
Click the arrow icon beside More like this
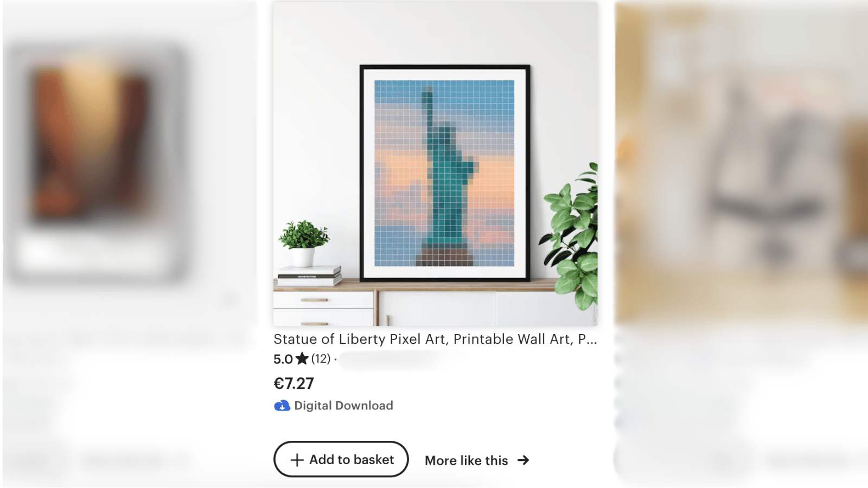pos(523,460)
